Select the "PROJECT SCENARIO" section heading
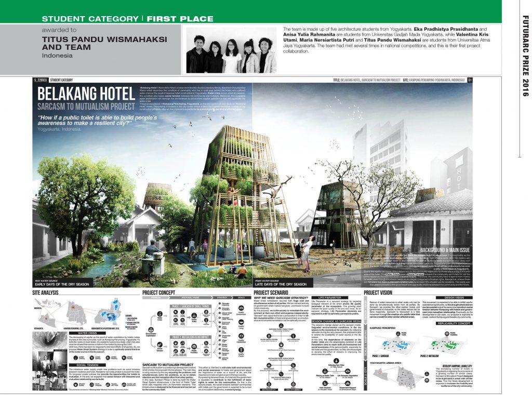This screenshot has height=395, width=532. (x=271, y=293)
